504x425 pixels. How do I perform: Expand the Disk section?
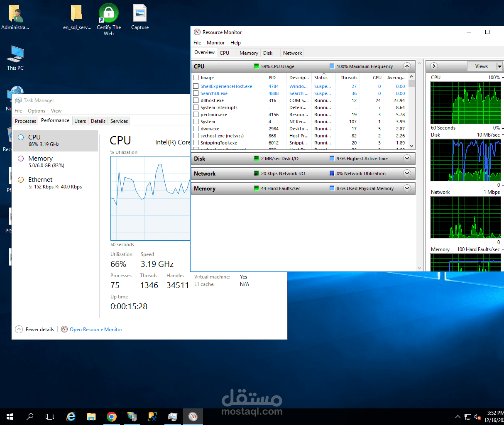point(407,159)
